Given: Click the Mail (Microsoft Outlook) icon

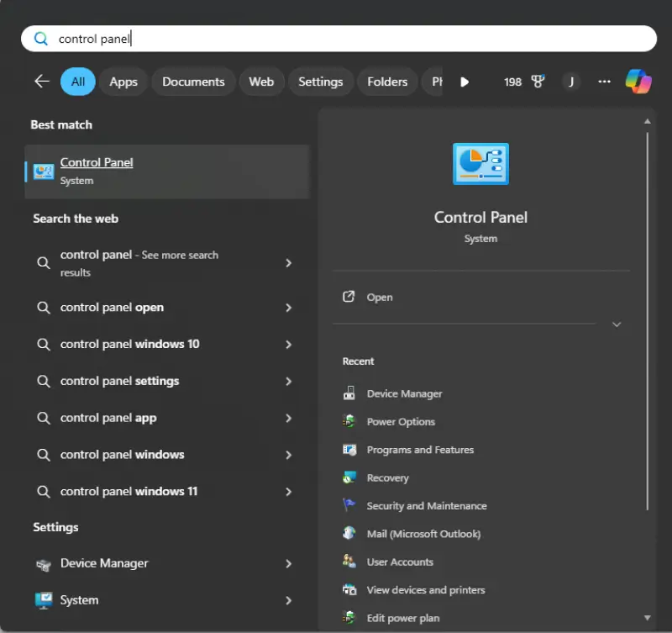Looking at the screenshot, I should 349,533.
